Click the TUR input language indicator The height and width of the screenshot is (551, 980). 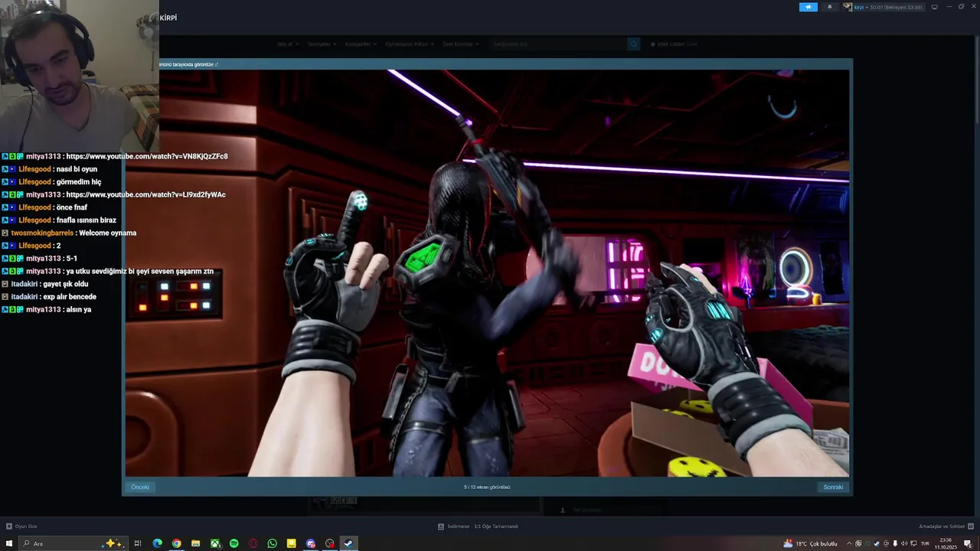coord(925,543)
